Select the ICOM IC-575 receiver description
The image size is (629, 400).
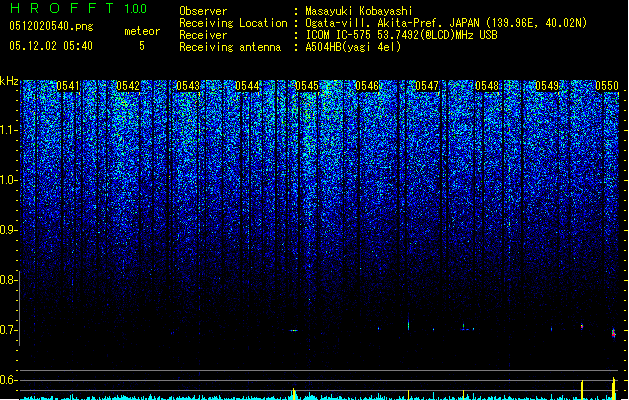pos(401,35)
